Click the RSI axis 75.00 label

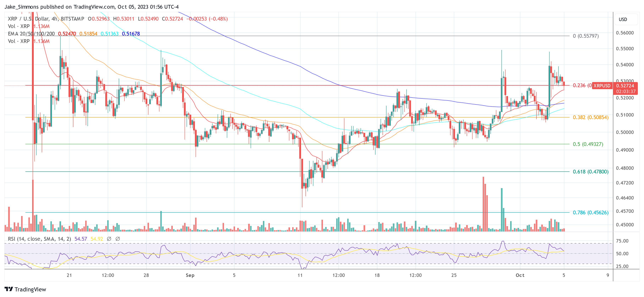click(622, 241)
